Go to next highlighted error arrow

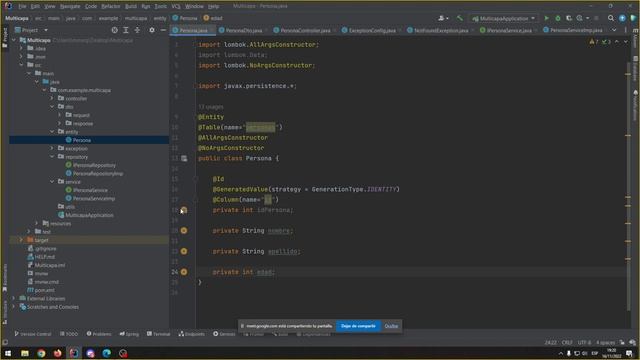tap(625, 42)
